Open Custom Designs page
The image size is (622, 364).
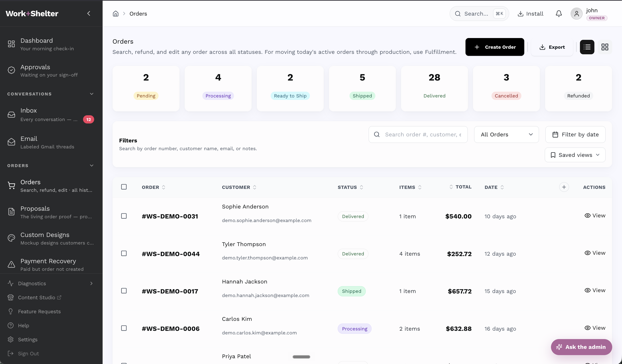51,239
